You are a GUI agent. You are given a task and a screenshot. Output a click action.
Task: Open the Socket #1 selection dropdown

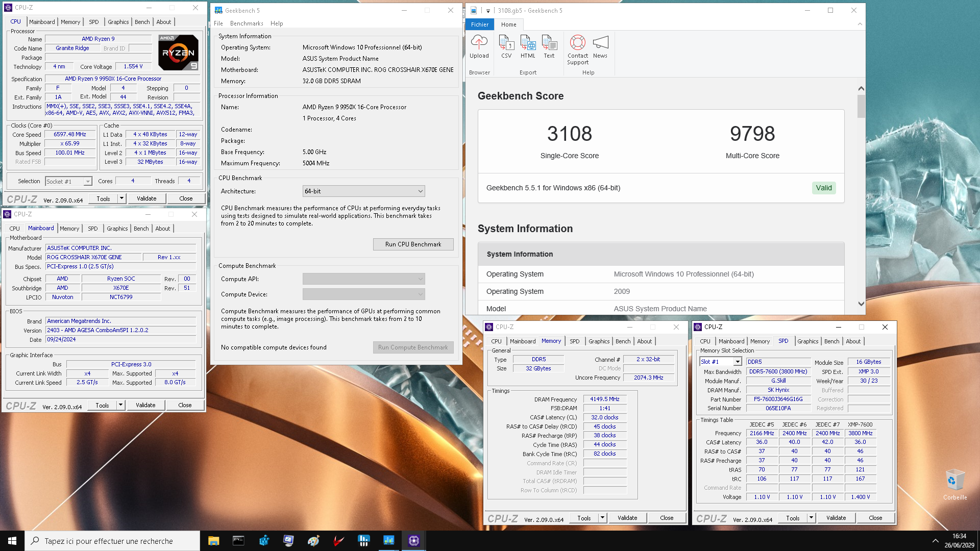pyautogui.click(x=68, y=181)
